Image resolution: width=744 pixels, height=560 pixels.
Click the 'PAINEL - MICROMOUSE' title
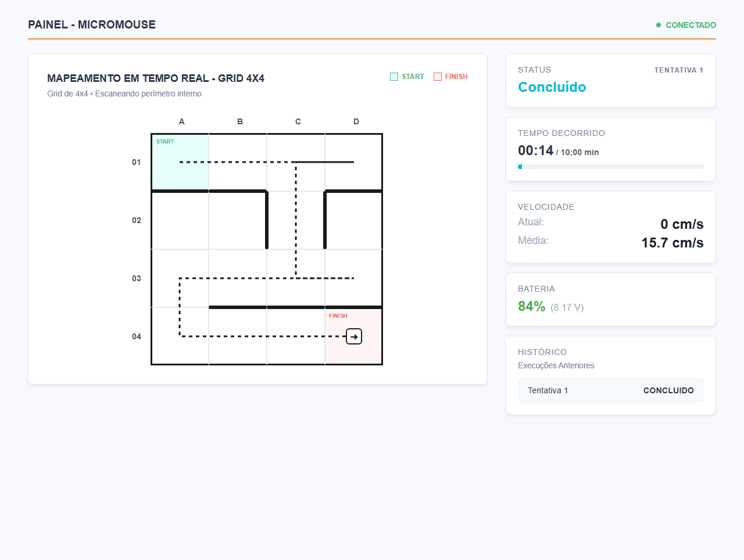[x=92, y=24]
